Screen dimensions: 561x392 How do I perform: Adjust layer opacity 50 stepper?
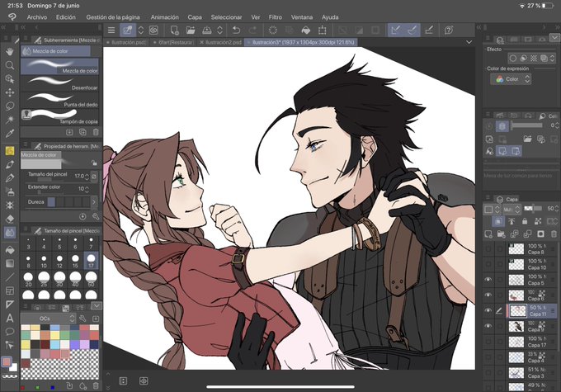click(559, 209)
